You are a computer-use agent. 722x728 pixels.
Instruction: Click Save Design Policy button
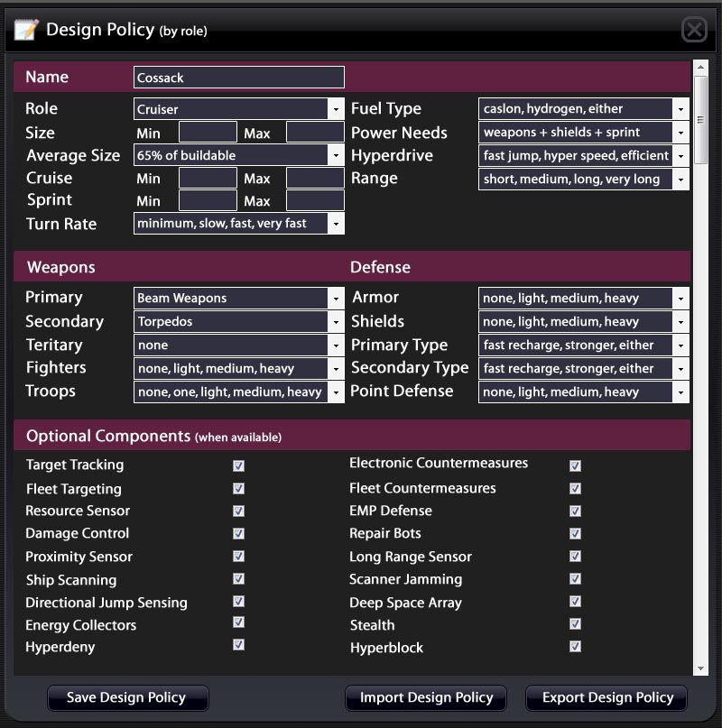click(127, 698)
